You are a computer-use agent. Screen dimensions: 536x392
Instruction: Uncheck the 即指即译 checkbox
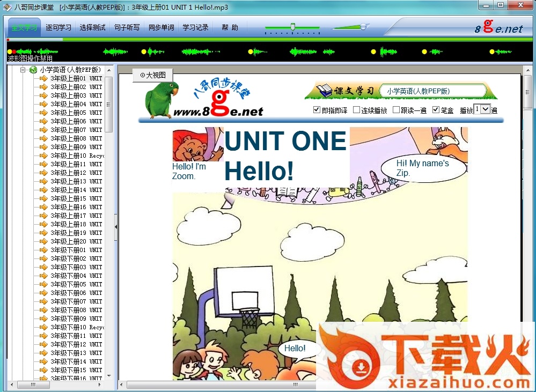[x=317, y=110]
